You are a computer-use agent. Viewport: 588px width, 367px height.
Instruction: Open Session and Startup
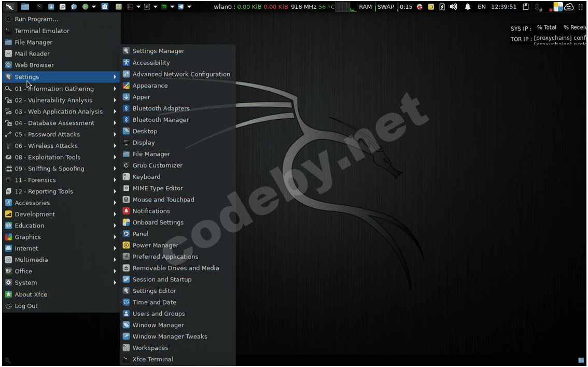click(x=178, y=279)
